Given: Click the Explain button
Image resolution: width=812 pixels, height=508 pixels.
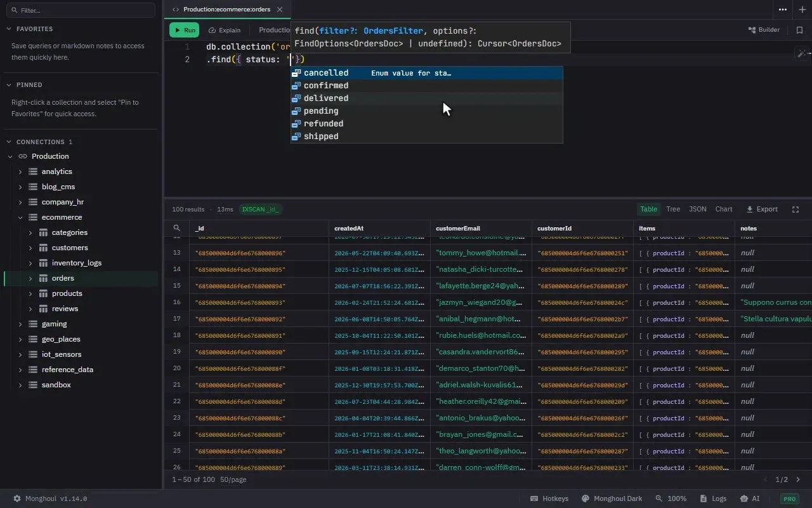Looking at the screenshot, I should 225,30.
